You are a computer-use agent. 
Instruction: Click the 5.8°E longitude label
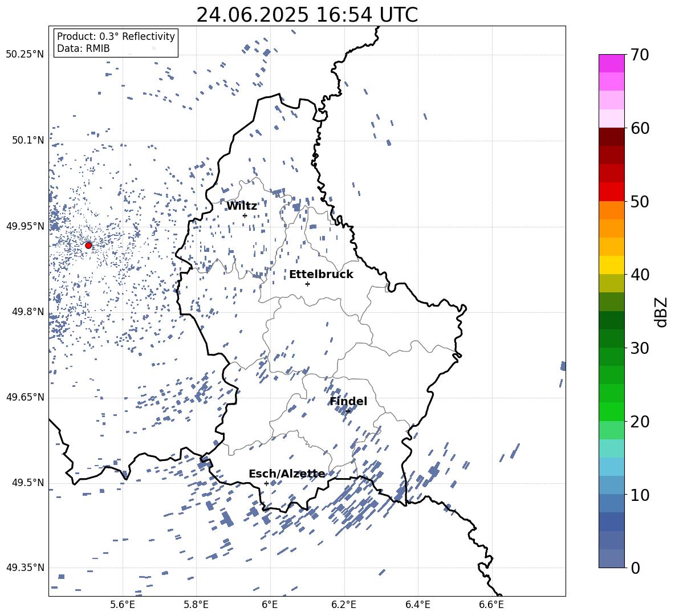click(196, 605)
